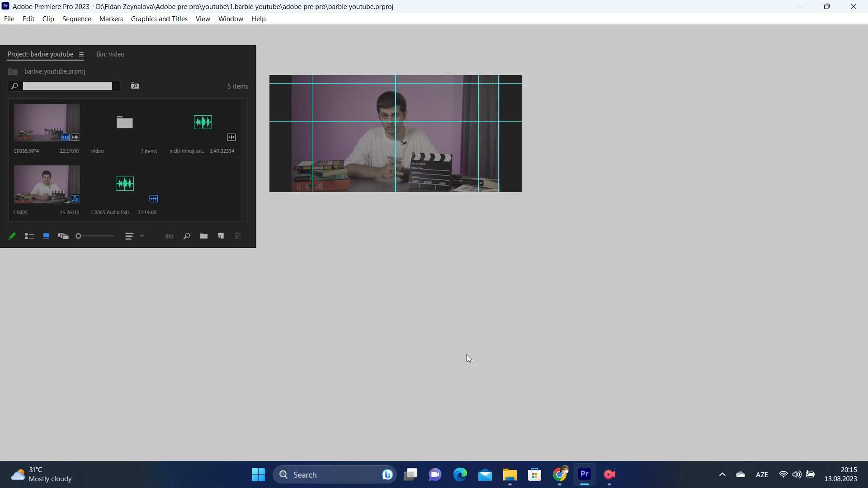Open the Sequence menu

(x=76, y=19)
